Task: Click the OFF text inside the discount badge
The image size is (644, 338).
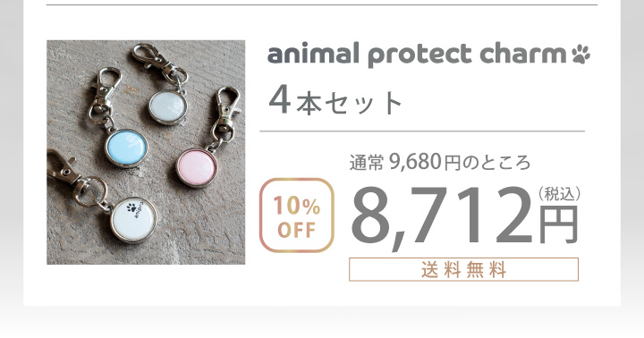Action: [x=296, y=231]
